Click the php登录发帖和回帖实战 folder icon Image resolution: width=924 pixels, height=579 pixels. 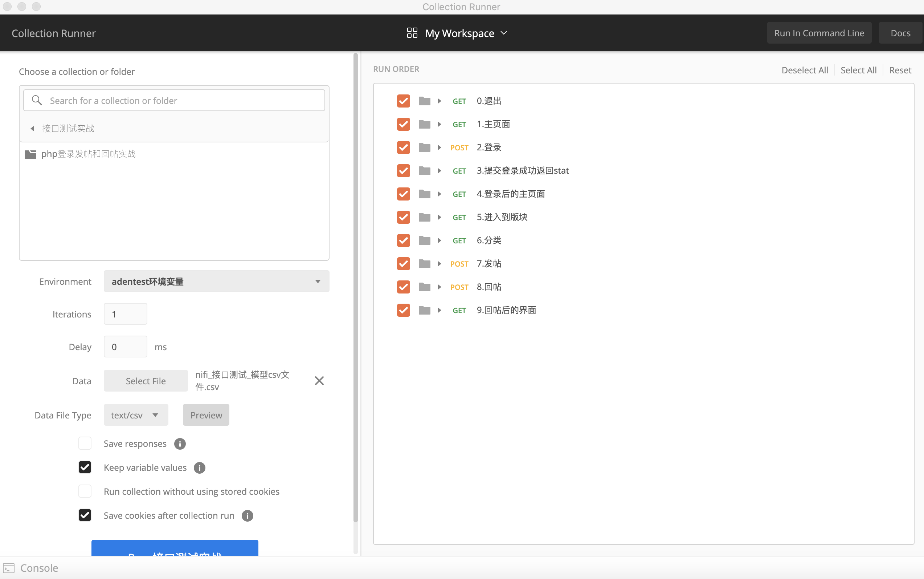coord(30,154)
